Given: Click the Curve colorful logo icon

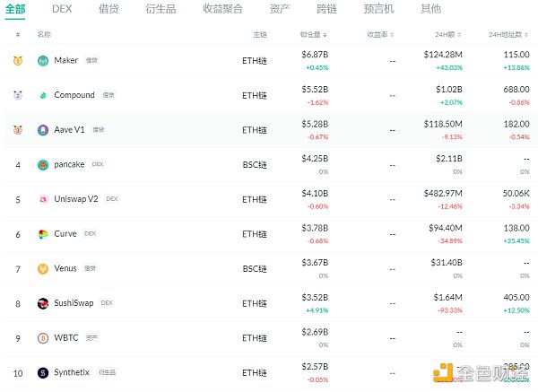Looking at the screenshot, I should coord(43,234).
